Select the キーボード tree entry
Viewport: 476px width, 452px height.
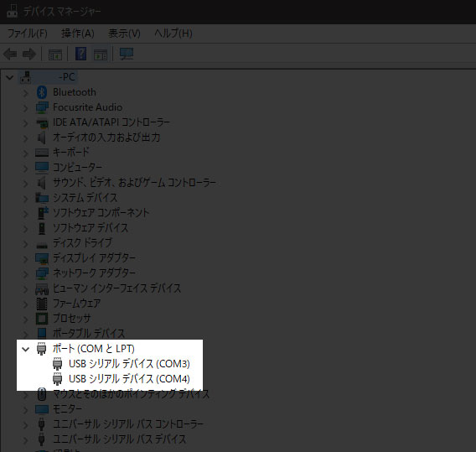point(71,152)
